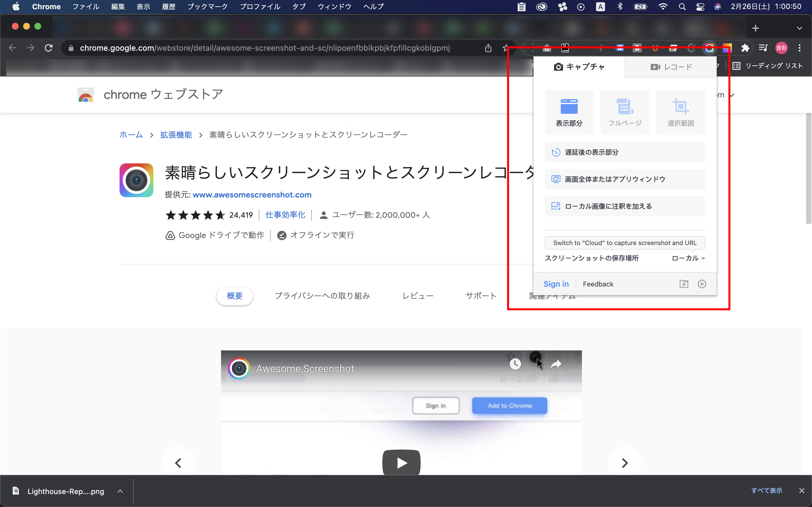Click the Chrome extensions puzzle icon

click(745, 48)
